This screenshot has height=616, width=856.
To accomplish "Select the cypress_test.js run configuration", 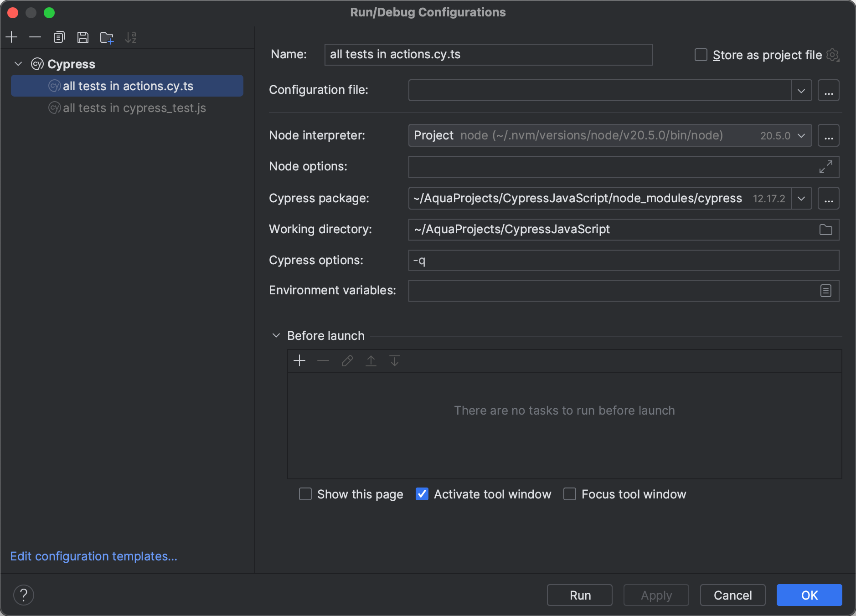I will click(x=134, y=108).
